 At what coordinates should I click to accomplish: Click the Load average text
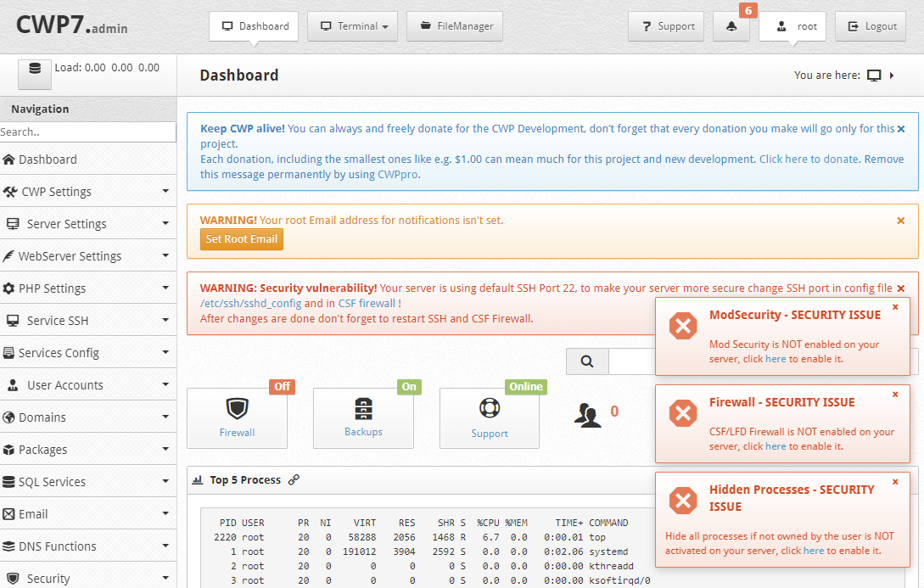(x=107, y=68)
